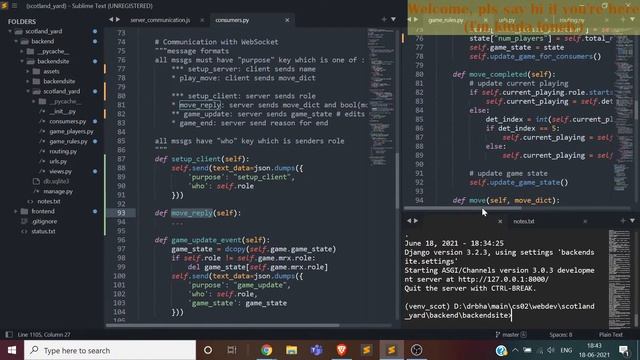Open views.py in the sidebar
Viewport: 640px width, 360px height.
pyautogui.click(x=60, y=171)
